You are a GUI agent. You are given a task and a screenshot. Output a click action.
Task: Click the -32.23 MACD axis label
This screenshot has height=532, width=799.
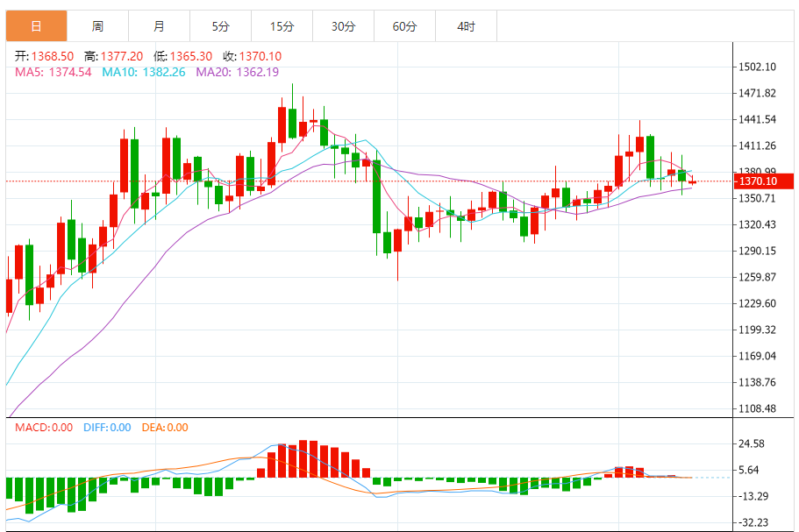pos(753,523)
